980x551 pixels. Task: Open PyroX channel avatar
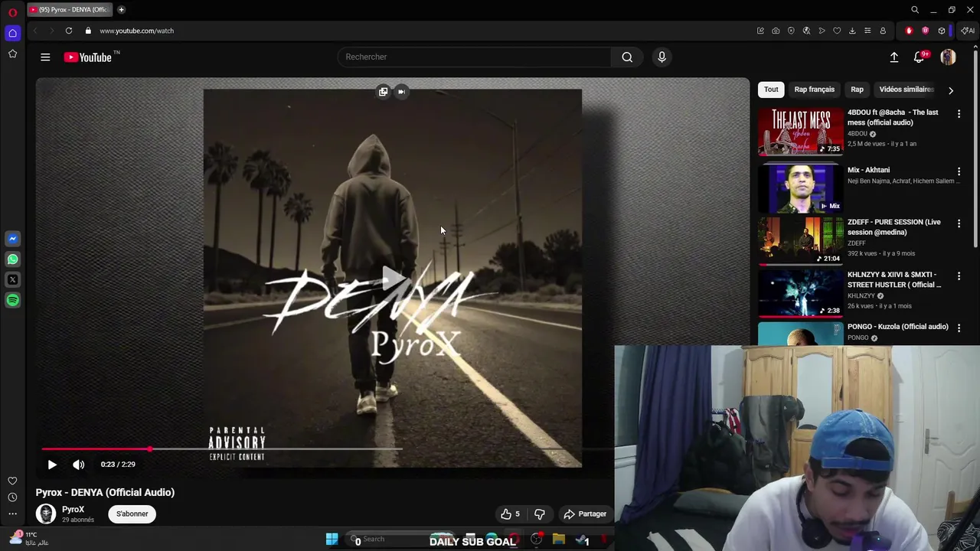[46, 514]
